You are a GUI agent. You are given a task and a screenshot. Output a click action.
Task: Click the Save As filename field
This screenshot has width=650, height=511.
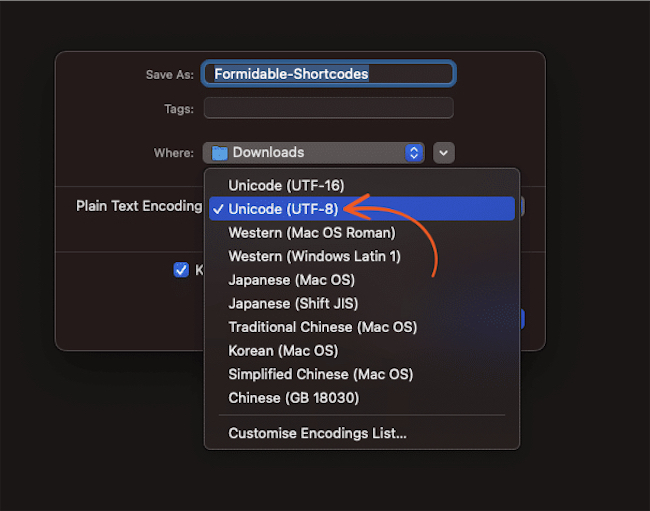tap(329, 74)
